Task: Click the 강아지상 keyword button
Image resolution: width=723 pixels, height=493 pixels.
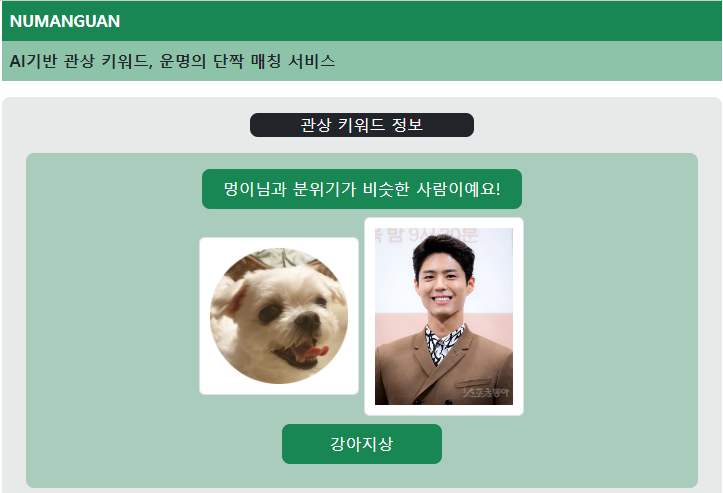Action: (362, 444)
